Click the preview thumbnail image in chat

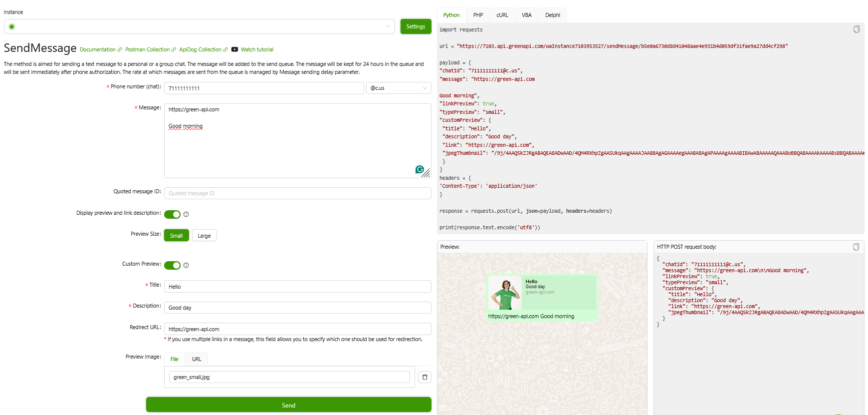(505, 293)
